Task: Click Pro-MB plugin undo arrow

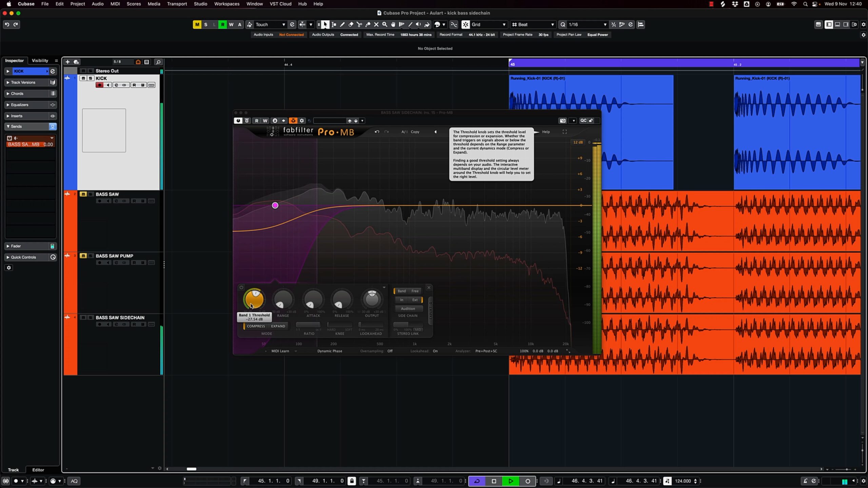Action: point(377,132)
